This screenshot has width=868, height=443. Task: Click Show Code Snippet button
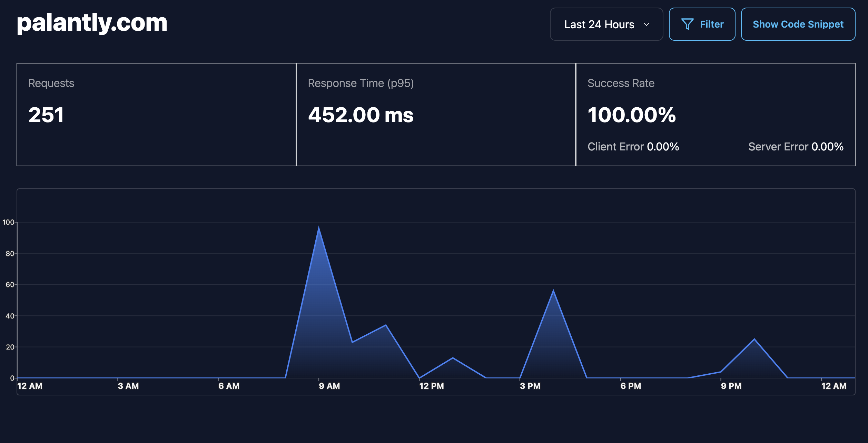coord(798,24)
